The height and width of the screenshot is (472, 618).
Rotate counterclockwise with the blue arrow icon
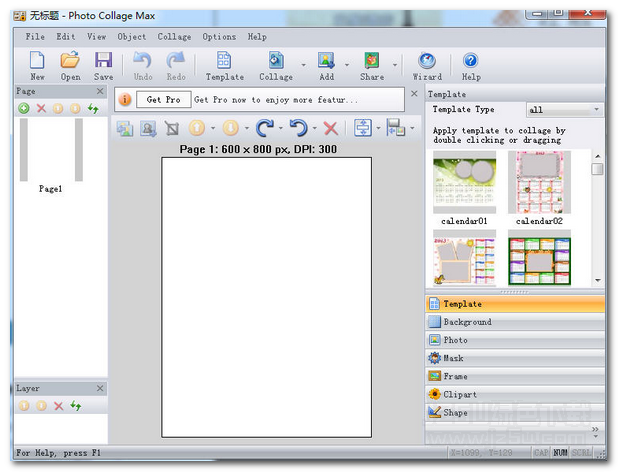[299, 128]
